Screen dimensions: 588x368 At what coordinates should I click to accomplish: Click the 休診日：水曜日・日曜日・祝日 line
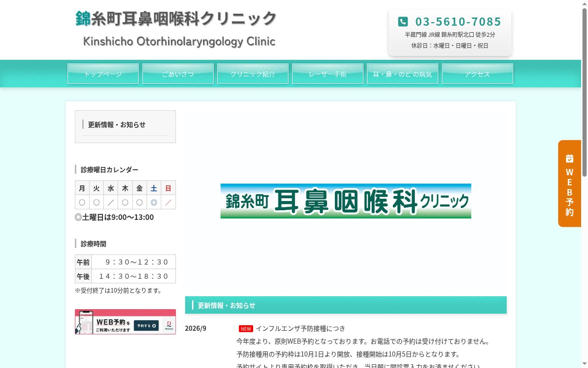[450, 46]
